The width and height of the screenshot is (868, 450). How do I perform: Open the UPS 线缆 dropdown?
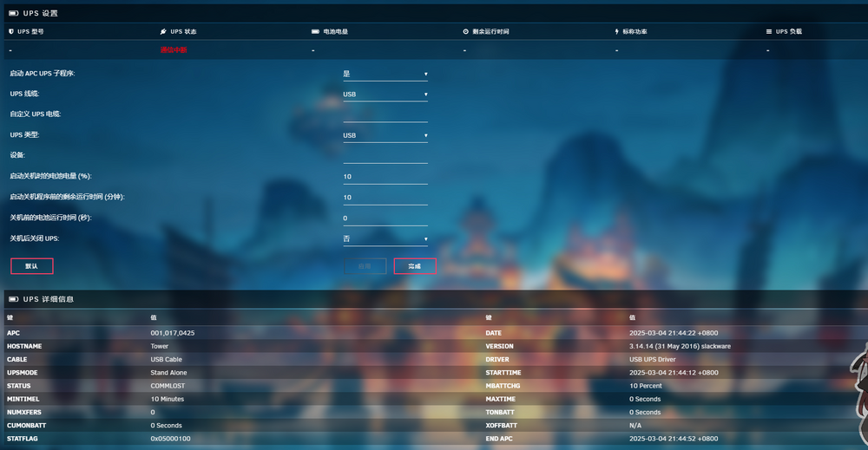tap(385, 95)
